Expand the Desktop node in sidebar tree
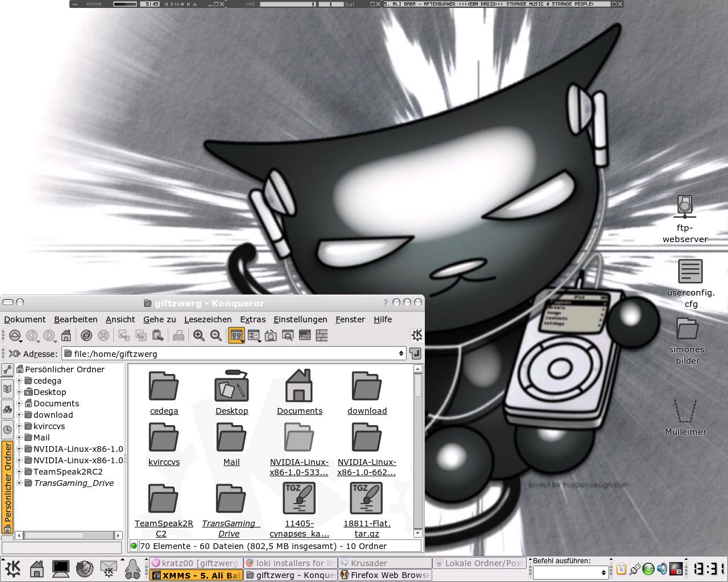 [19, 392]
